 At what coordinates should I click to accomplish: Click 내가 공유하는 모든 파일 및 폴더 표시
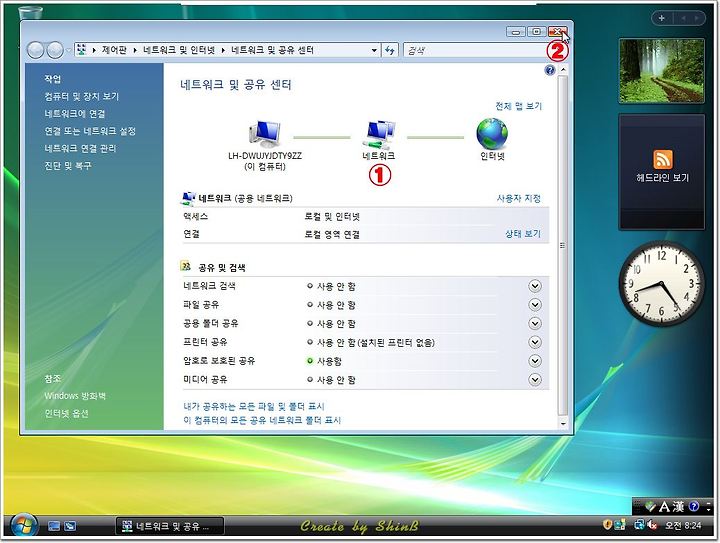point(254,407)
